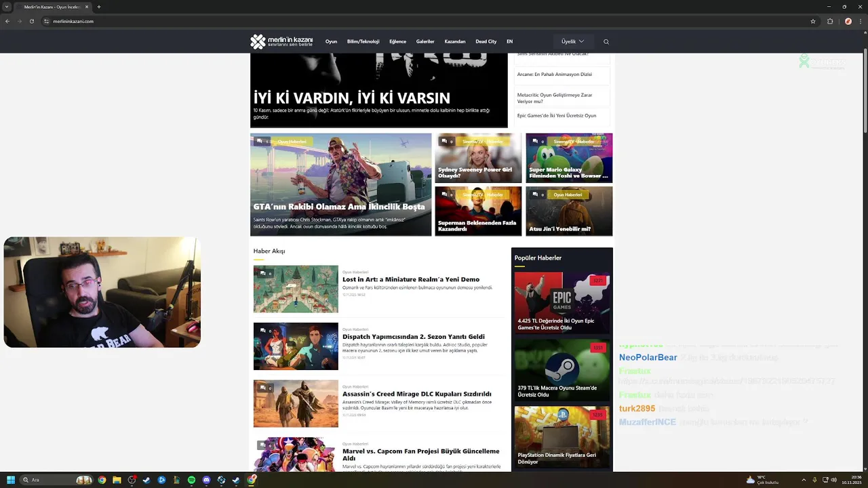Open the browser extensions puzzle icon
The width and height of the screenshot is (868, 488).
[830, 21]
